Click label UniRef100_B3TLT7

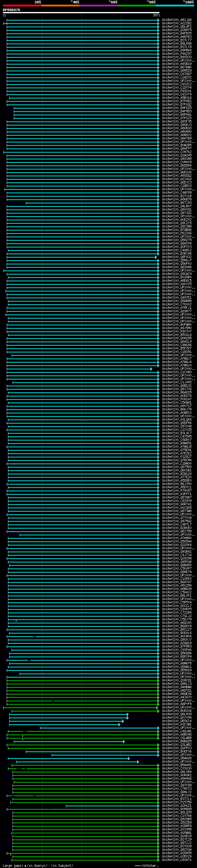click(176, 40)
